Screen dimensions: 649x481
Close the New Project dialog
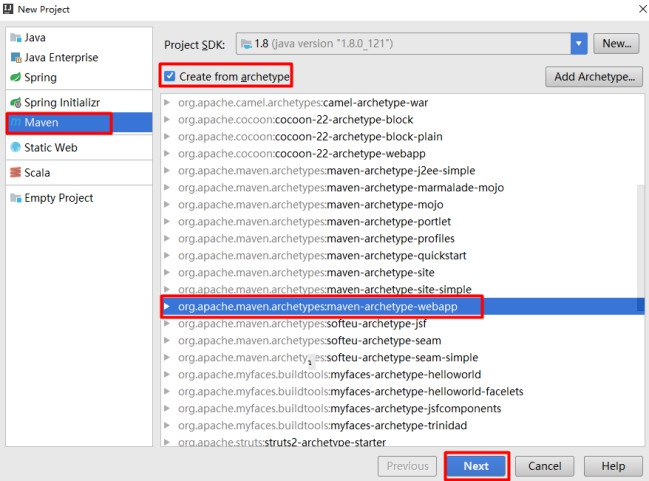pos(642,9)
